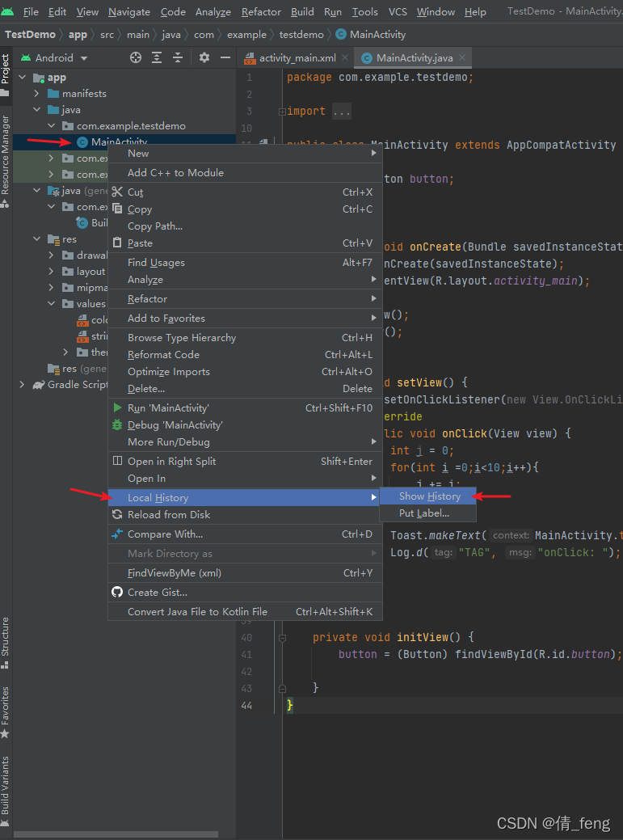Collapse com.example.testdemo package
The image size is (623, 840).
tap(52, 126)
